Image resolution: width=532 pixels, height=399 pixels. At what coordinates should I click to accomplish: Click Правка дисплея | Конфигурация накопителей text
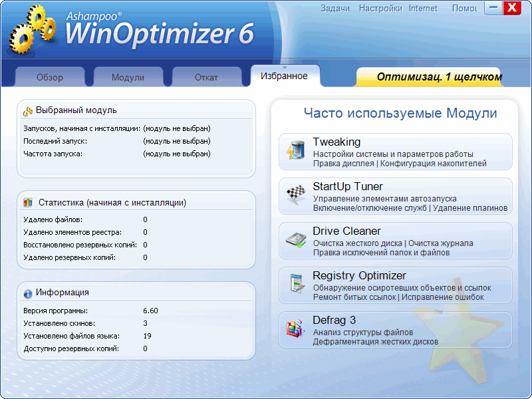pos(400,164)
